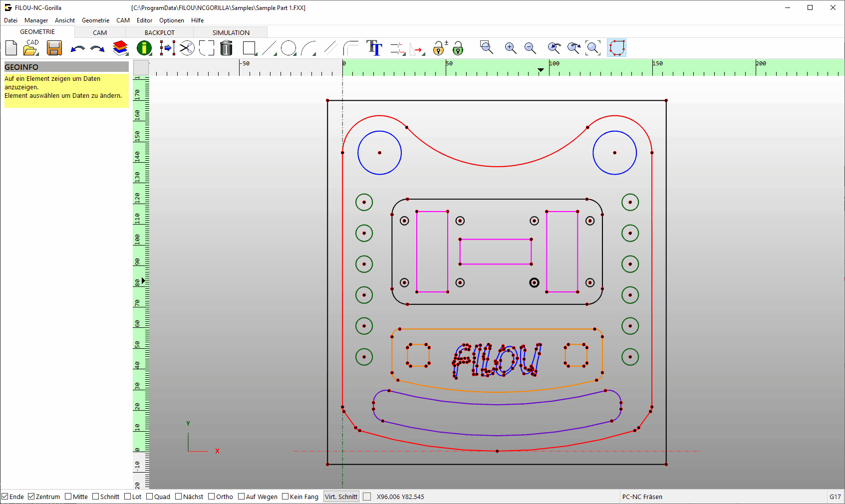
Task: Zoom to fit all extents
Action: pos(593,48)
